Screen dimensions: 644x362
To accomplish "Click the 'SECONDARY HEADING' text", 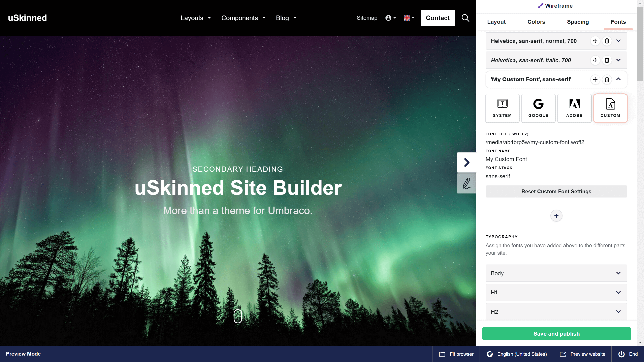I will click(x=237, y=169).
